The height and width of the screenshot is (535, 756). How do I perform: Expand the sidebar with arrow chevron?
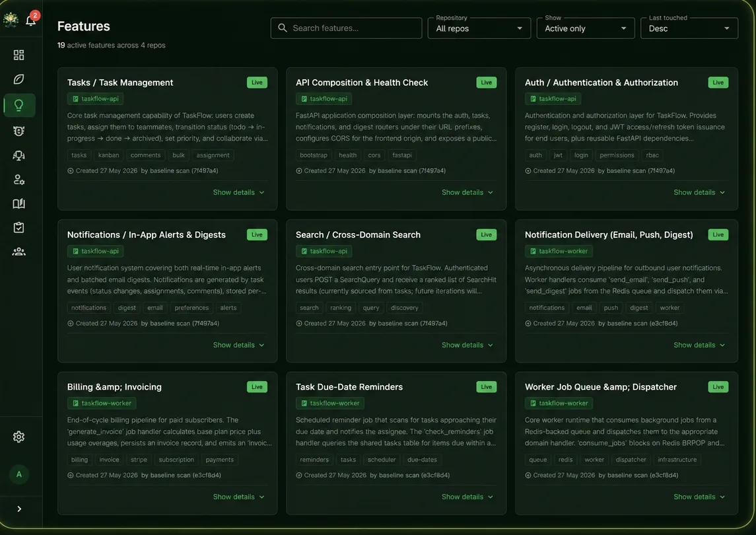19,509
